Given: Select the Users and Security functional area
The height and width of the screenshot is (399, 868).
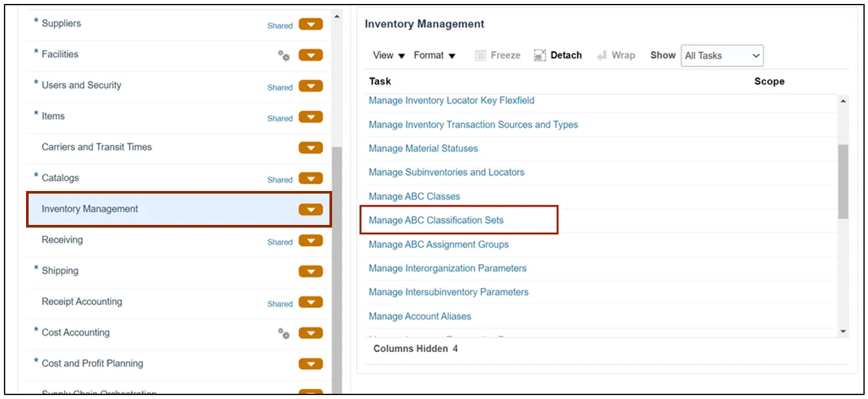Looking at the screenshot, I should point(81,85).
